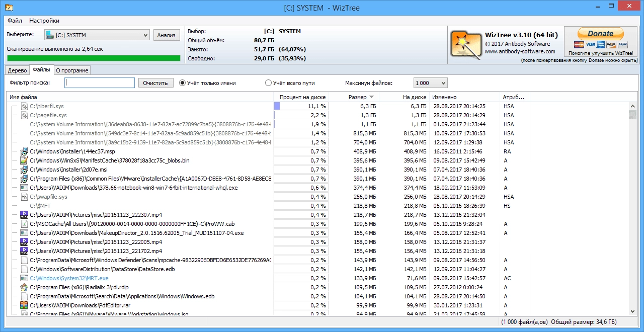
Task: Click the 20161123_221702.mp4 video icon
Action: tap(24, 251)
